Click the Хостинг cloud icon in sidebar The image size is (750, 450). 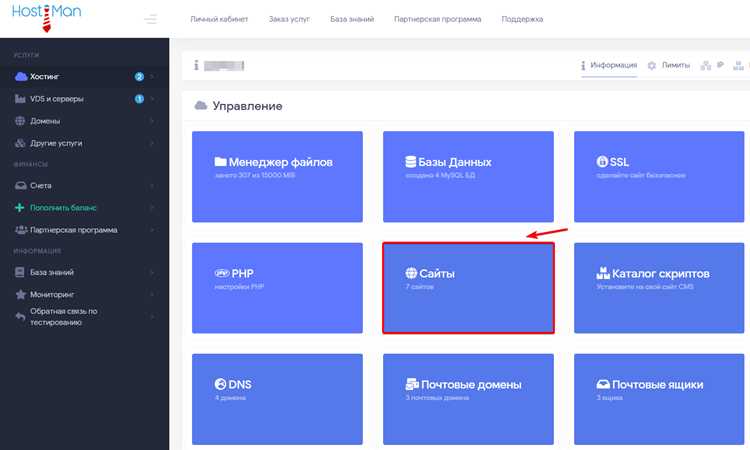pos(21,77)
